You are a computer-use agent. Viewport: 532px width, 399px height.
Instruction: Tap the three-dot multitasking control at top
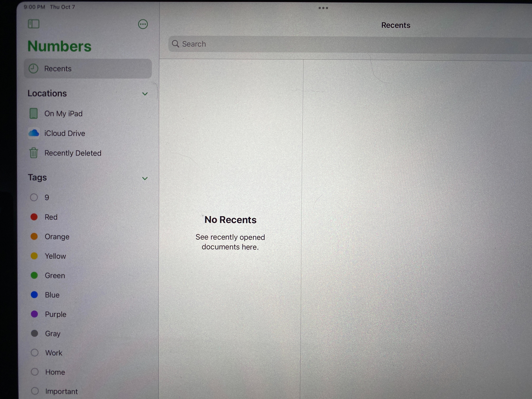point(323,8)
